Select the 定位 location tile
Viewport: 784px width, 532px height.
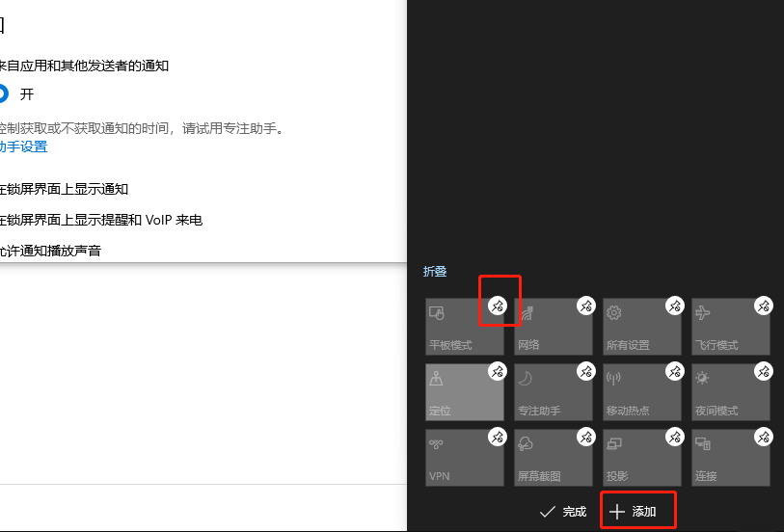[465, 392]
